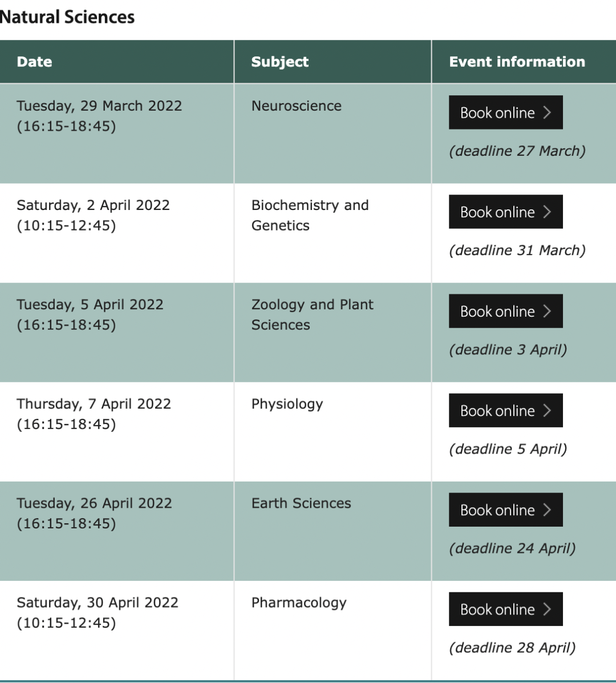Select the Event information column header

pyautogui.click(x=524, y=62)
